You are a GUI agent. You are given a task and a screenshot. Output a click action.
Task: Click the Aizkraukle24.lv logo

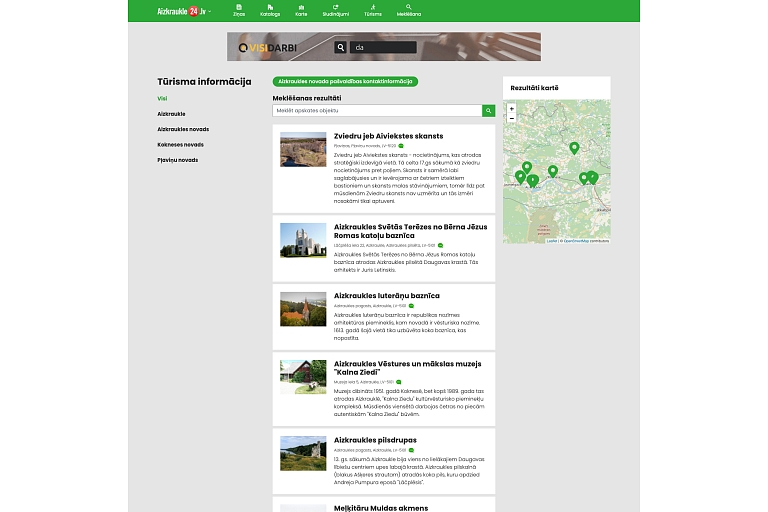click(x=181, y=11)
